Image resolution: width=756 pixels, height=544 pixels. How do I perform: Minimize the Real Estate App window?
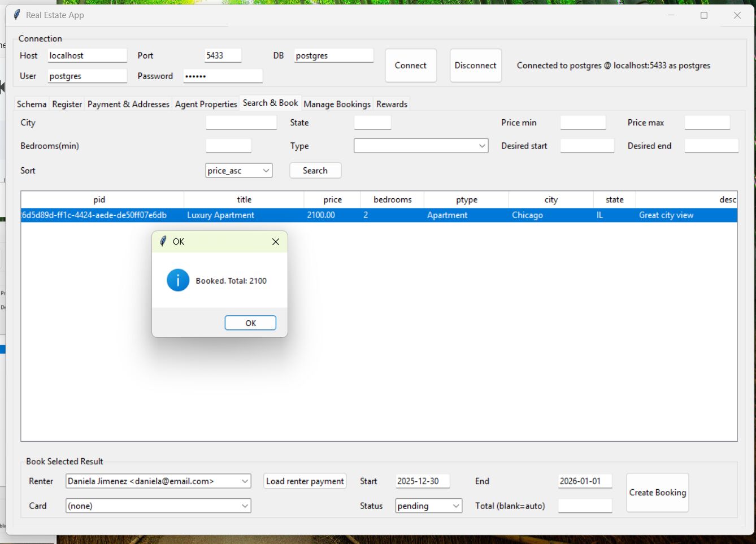tap(671, 15)
